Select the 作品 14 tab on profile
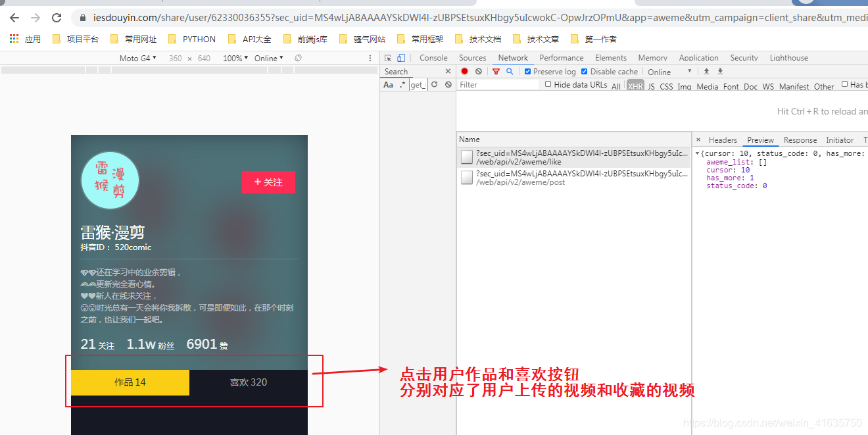Image resolution: width=868 pixels, height=435 pixels. click(x=130, y=382)
